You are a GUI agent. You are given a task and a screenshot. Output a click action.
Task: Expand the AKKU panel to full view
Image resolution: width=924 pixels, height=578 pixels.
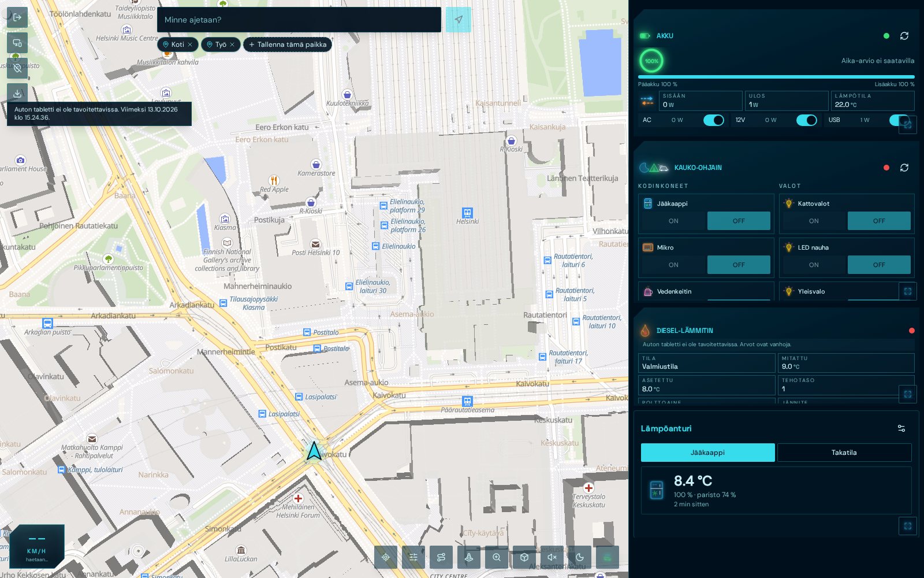pos(908,124)
